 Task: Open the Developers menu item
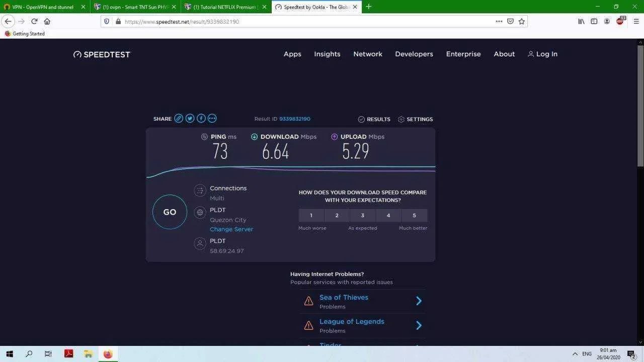(414, 54)
